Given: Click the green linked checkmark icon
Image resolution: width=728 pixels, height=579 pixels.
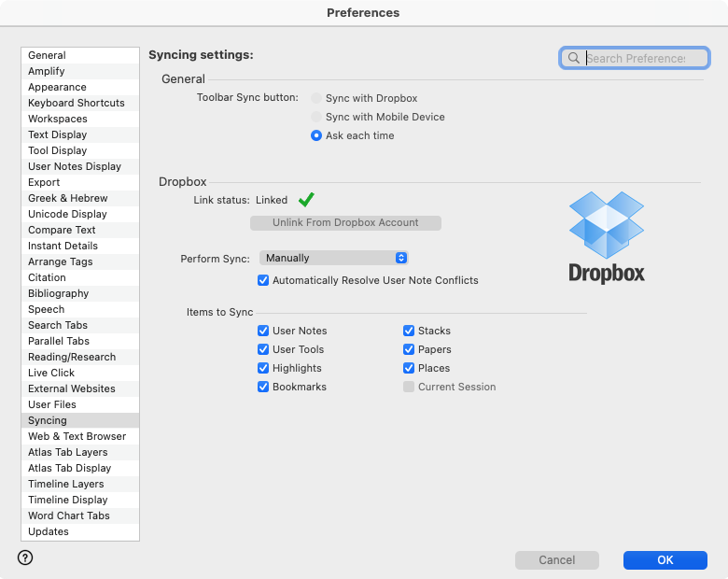Looking at the screenshot, I should (306, 200).
